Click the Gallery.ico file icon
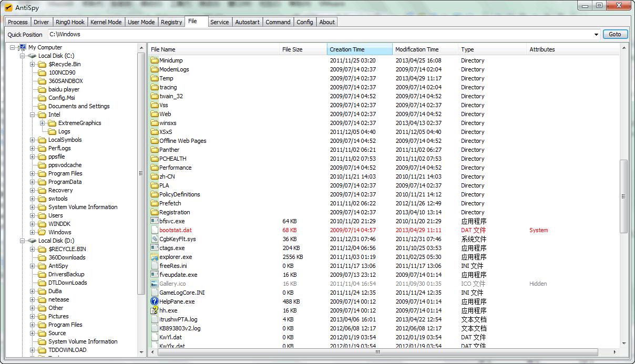This screenshot has height=364, width=635. tap(155, 284)
